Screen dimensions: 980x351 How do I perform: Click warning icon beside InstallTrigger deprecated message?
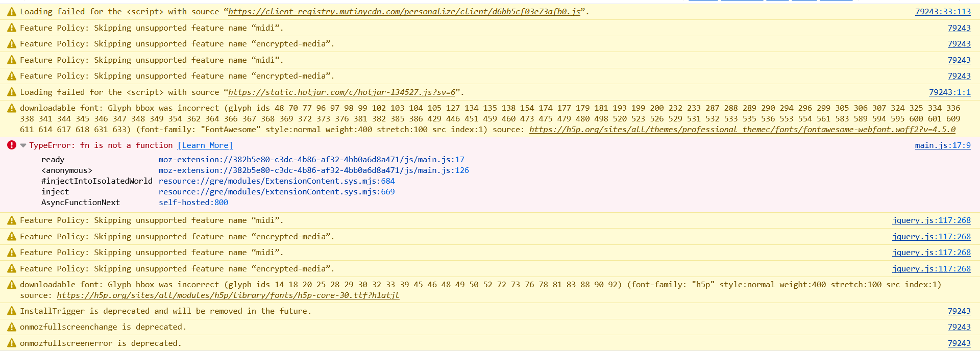[11, 311]
